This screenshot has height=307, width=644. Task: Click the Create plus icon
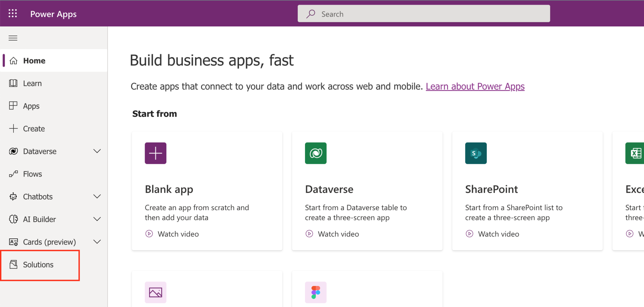13,128
